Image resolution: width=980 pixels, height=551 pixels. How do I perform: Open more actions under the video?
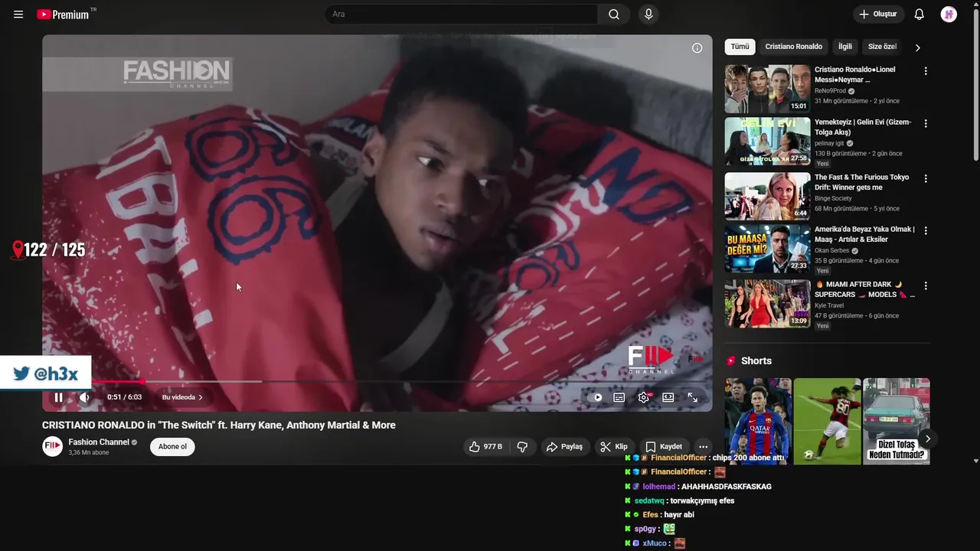(x=703, y=447)
